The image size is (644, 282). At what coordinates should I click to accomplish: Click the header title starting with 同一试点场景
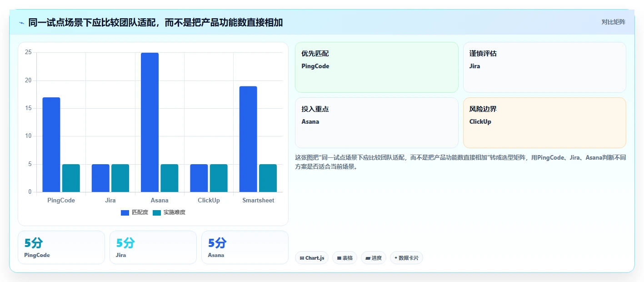click(x=155, y=22)
